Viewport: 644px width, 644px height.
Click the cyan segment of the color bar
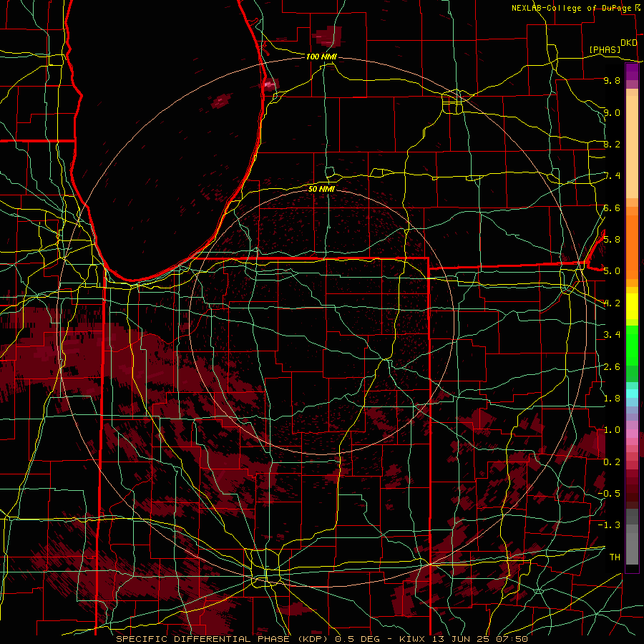tap(632, 394)
